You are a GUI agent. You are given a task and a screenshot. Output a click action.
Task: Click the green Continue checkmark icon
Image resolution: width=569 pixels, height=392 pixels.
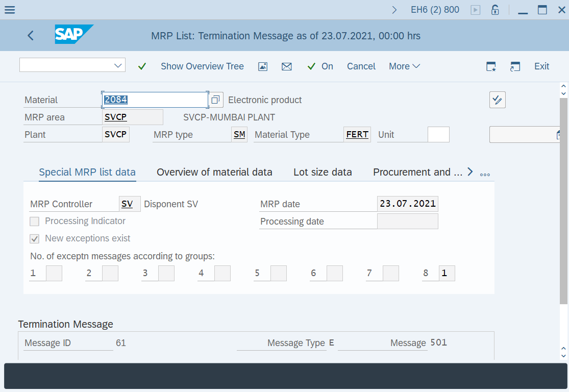(142, 66)
